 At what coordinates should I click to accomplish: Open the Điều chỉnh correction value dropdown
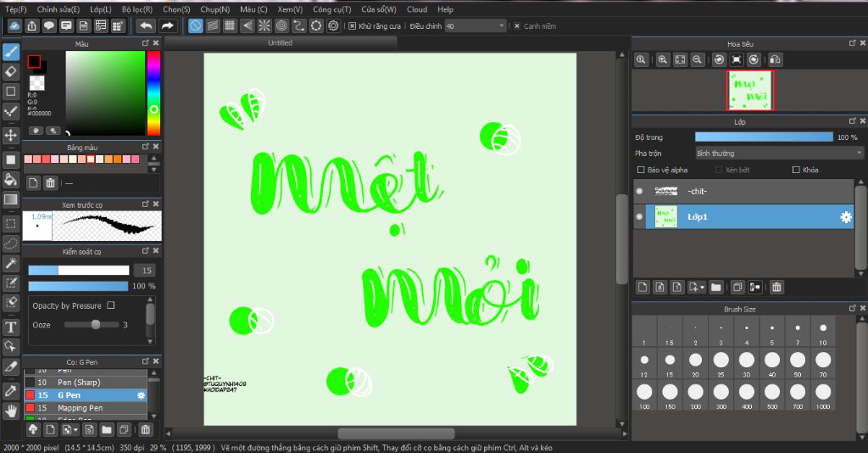coord(476,26)
